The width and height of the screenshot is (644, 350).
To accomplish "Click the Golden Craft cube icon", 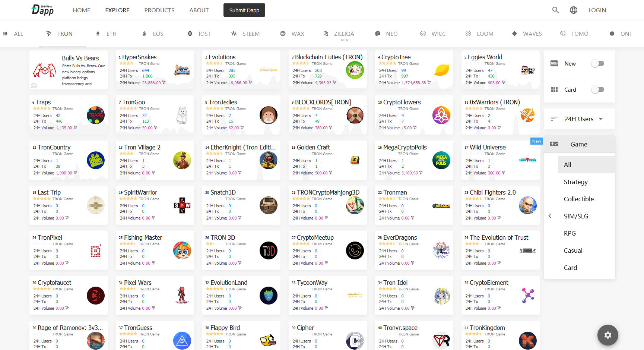I will tap(355, 160).
